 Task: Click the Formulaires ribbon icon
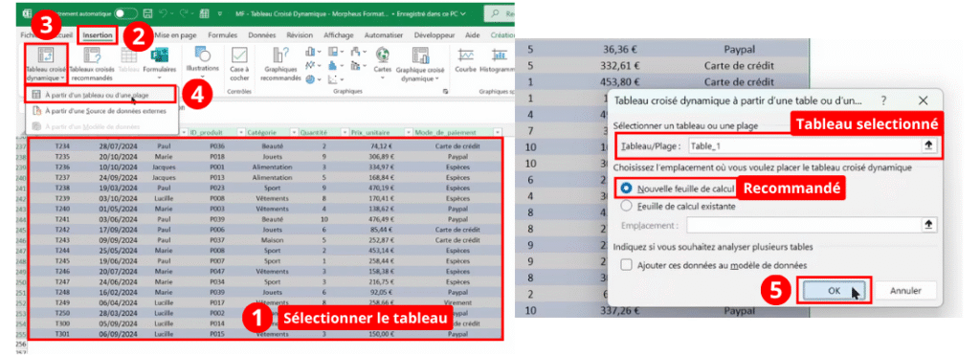[160, 56]
